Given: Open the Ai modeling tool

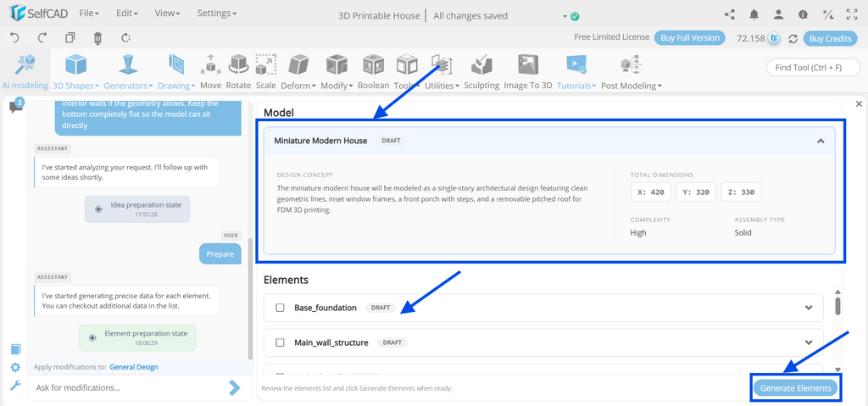Looking at the screenshot, I should point(25,71).
